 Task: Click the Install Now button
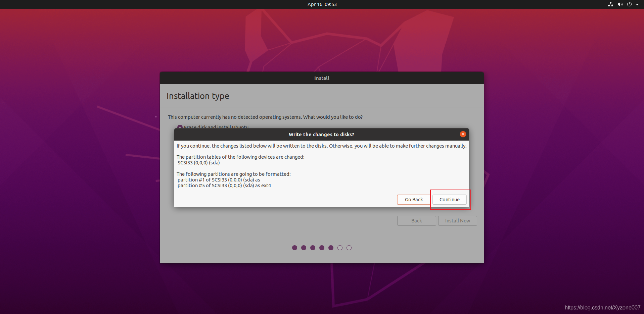click(x=457, y=221)
